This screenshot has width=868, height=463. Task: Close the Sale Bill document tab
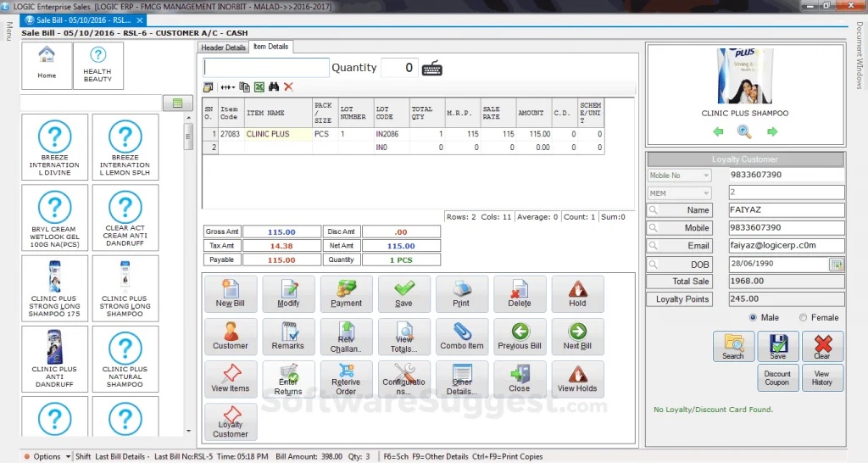[140, 20]
